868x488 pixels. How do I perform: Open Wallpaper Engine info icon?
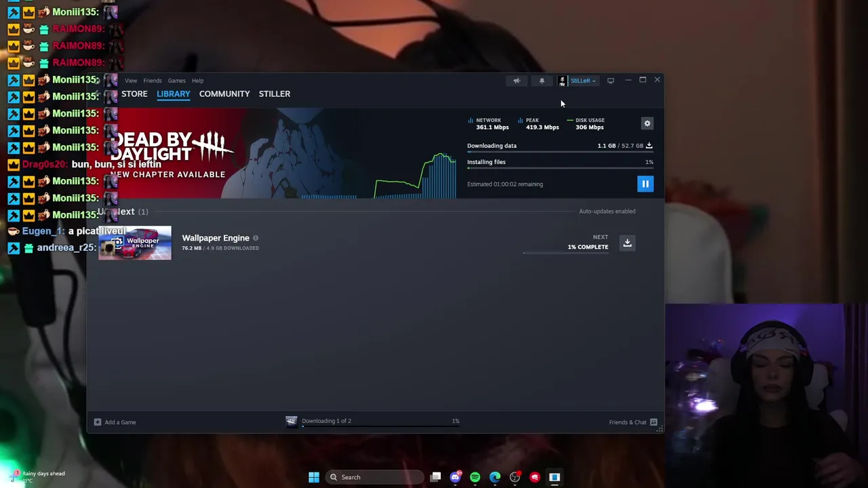(x=256, y=238)
